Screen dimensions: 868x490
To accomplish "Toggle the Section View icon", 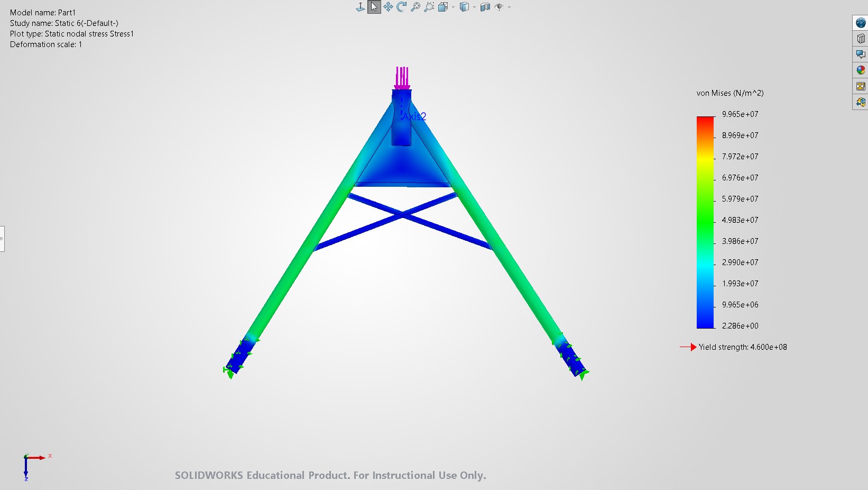I will [485, 7].
